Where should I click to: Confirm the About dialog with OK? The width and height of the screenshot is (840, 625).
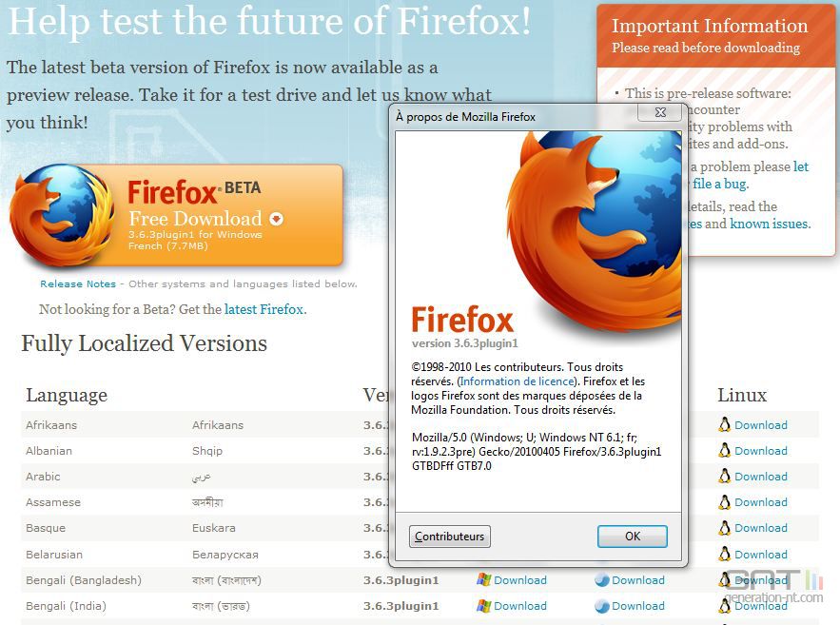coord(633,537)
